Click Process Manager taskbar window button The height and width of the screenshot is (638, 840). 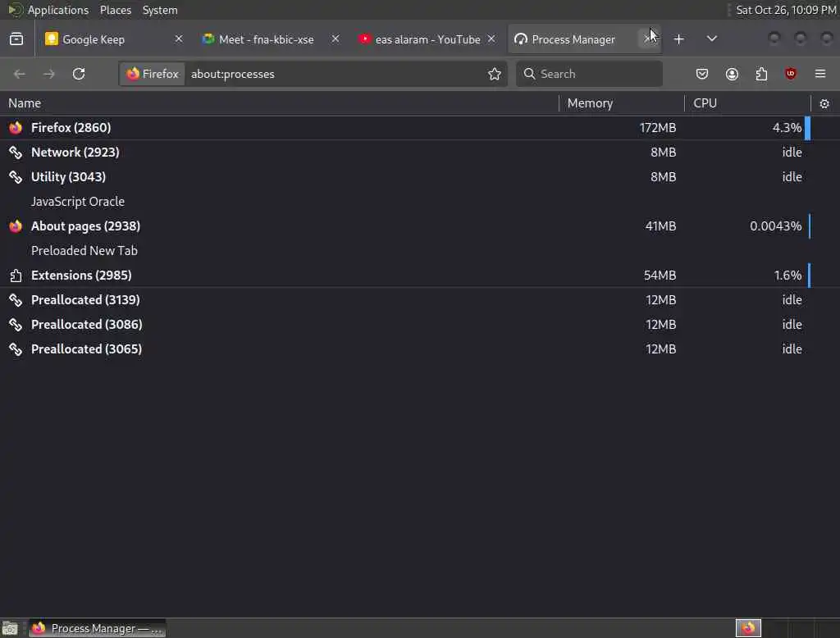click(97, 628)
